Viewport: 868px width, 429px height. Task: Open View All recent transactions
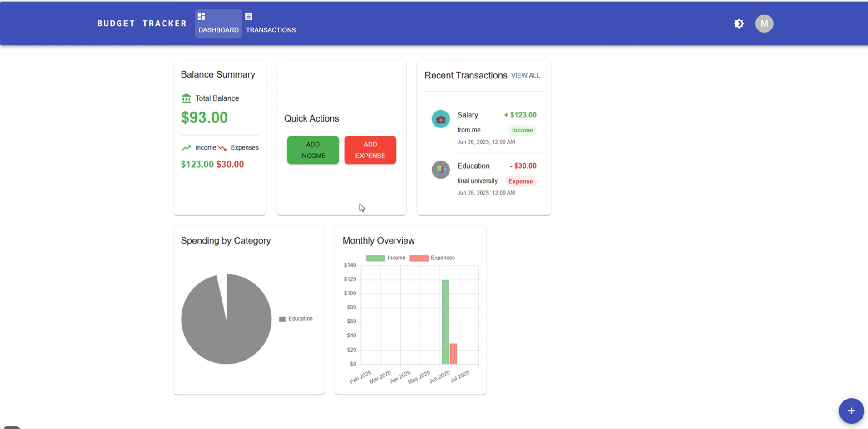click(525, 76)
